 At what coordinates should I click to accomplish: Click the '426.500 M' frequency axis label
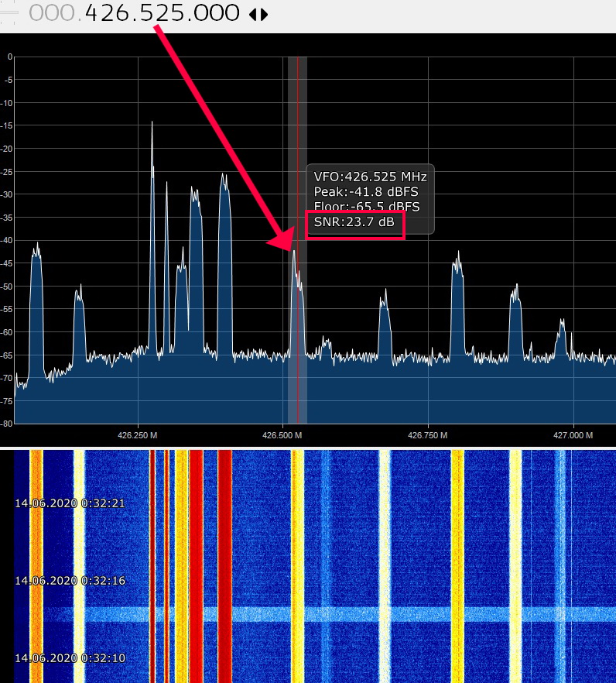[282, 435]
